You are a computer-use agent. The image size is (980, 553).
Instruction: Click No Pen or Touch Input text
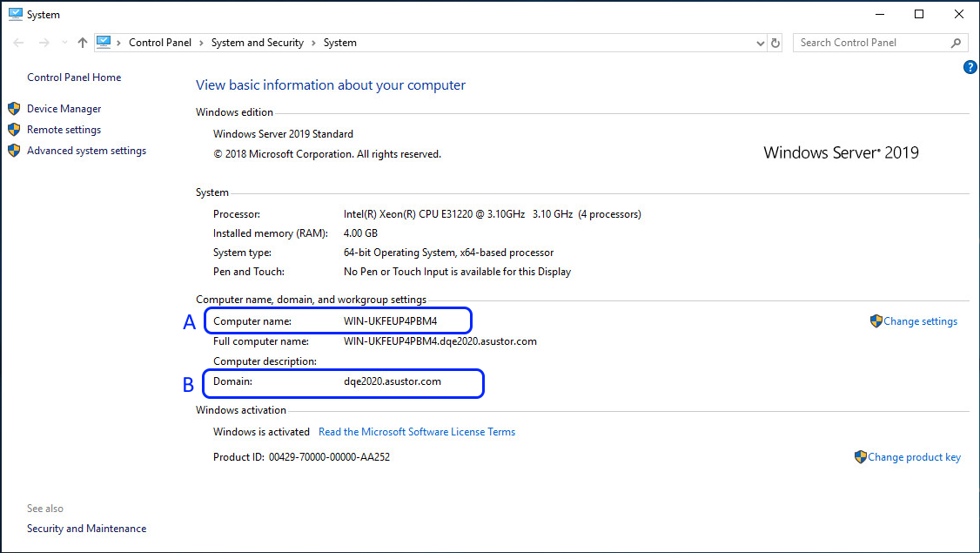457,272
